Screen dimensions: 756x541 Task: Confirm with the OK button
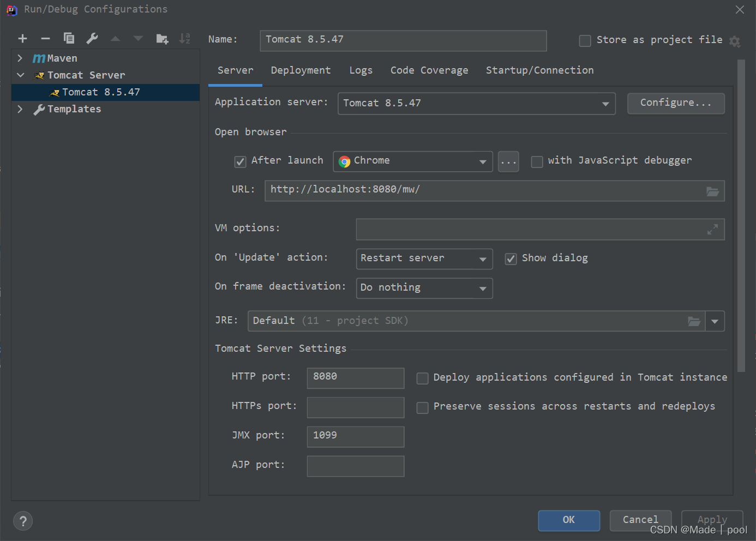tap(569, 520)
